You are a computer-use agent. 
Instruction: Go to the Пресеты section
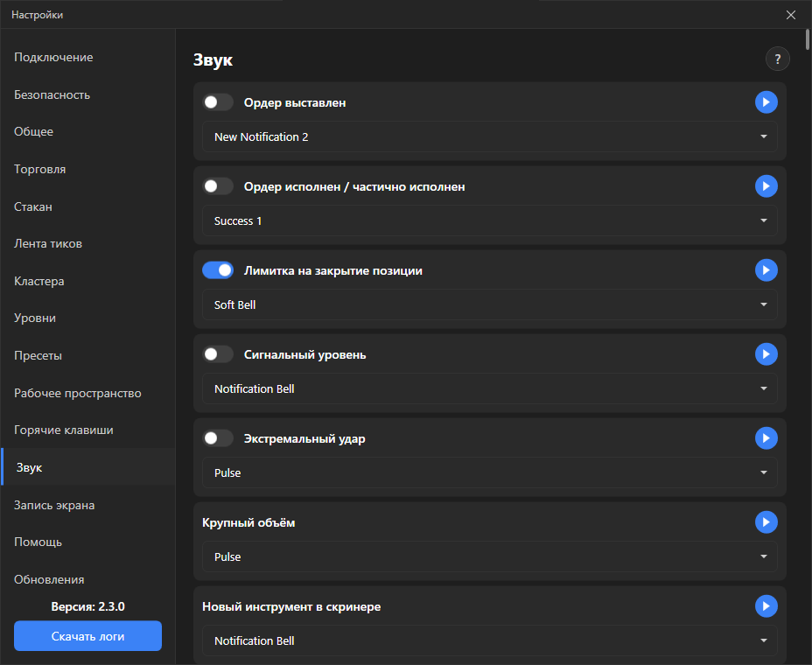click(x=88, y=356)
